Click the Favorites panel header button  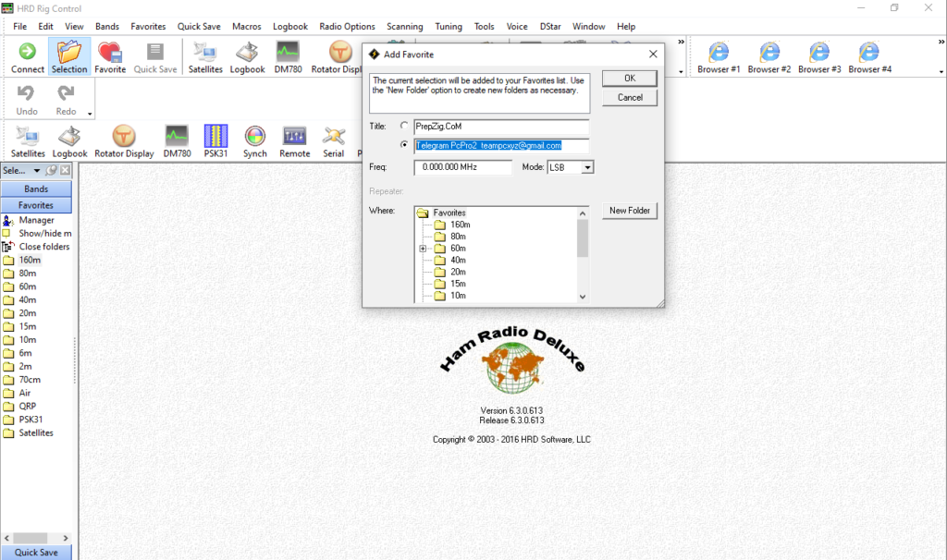click(36, 205)
